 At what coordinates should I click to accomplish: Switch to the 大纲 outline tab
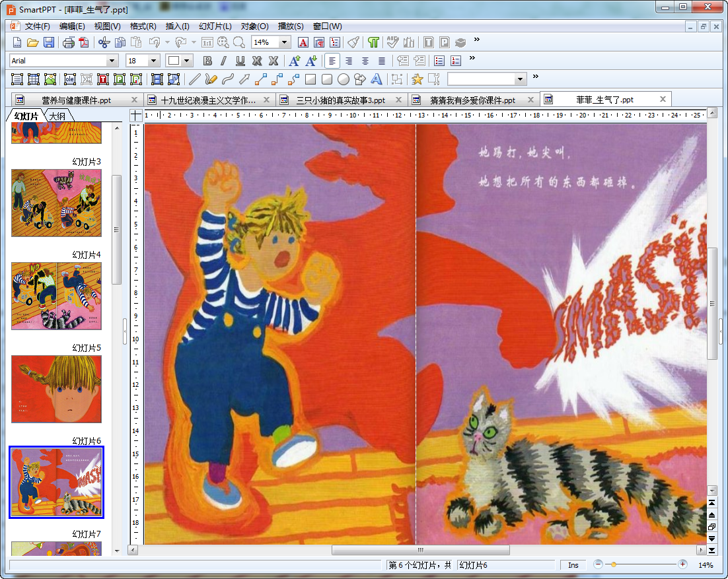point(57,116)
